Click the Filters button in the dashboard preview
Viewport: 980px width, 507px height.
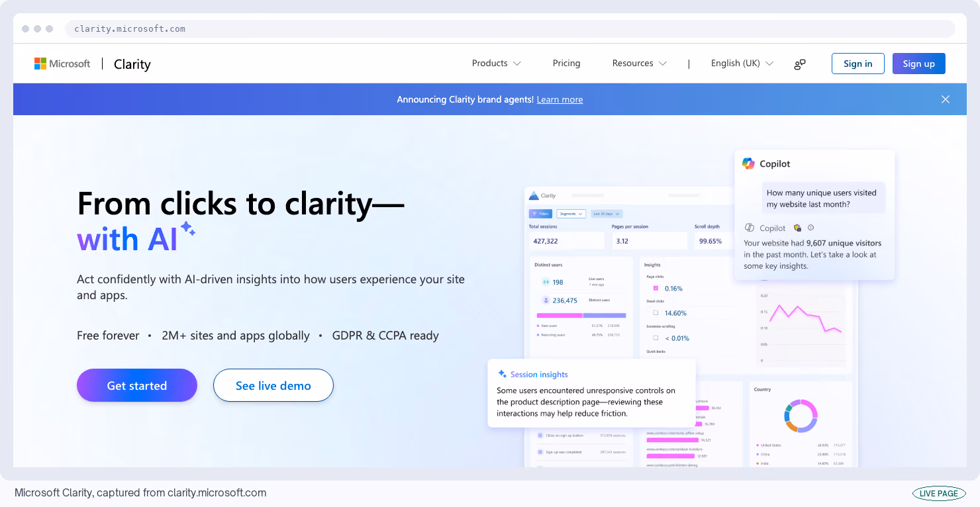pyautogui.click(x=540, y=214)
